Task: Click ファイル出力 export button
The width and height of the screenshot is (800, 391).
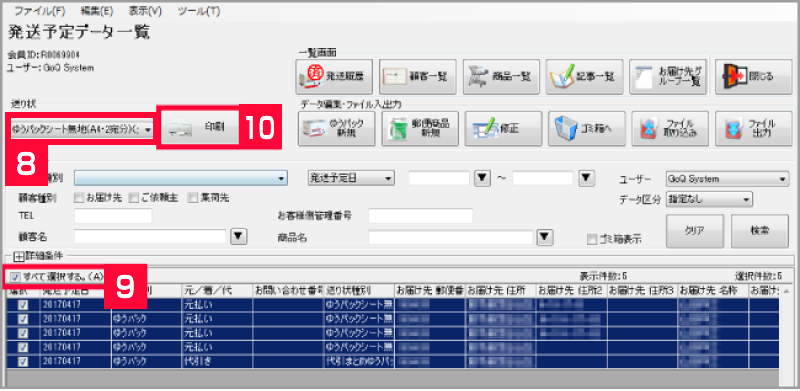Action: tap(754, 128)
